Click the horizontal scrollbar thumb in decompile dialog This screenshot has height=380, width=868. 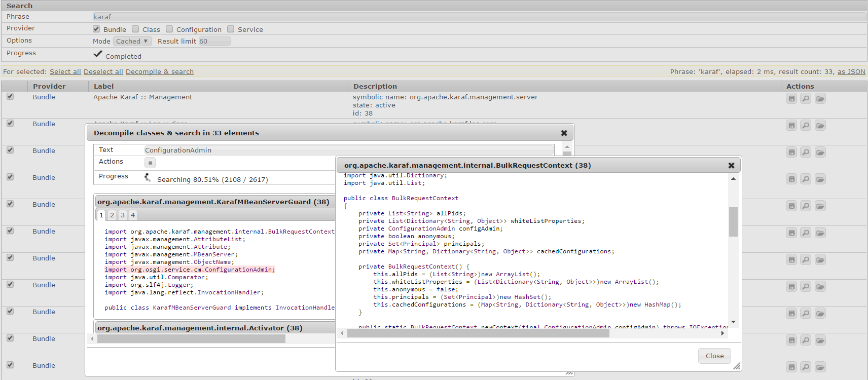point(191,338)
